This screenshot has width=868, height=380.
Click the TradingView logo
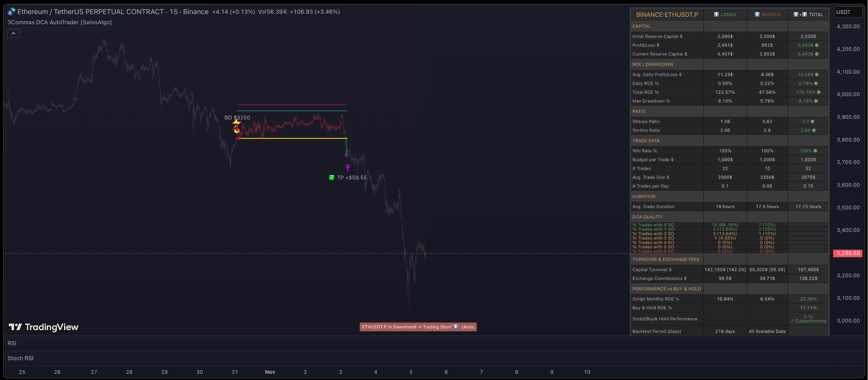tap(44, 327)
